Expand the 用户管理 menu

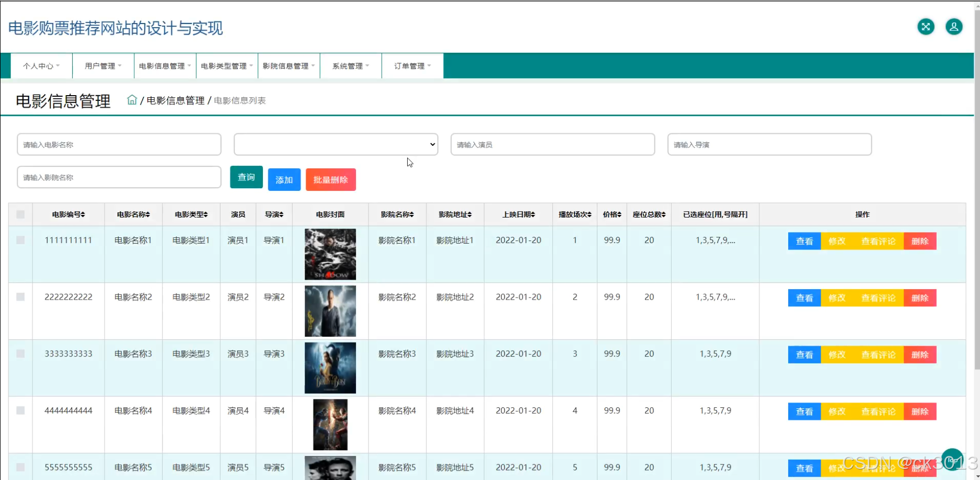103,66
